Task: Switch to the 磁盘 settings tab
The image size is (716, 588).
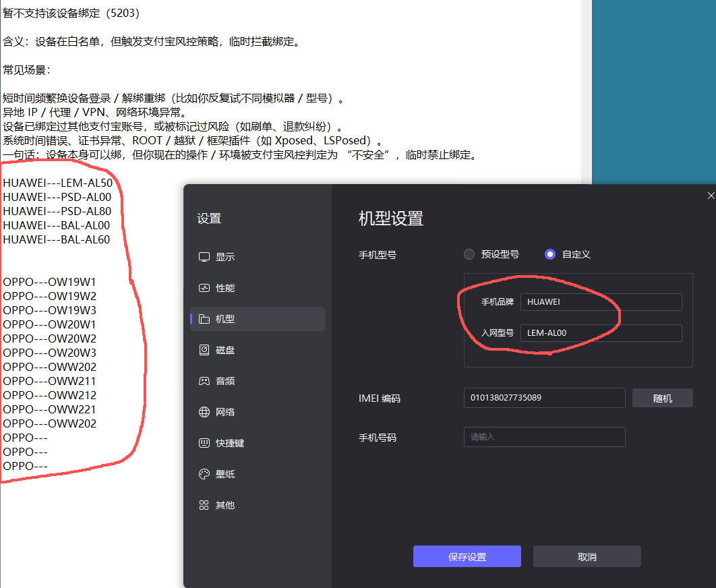Action: click(x=258, y=350)
